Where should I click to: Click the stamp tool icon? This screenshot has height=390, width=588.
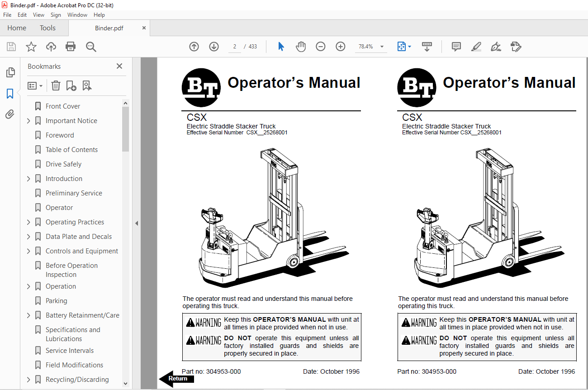click(516, 47)
